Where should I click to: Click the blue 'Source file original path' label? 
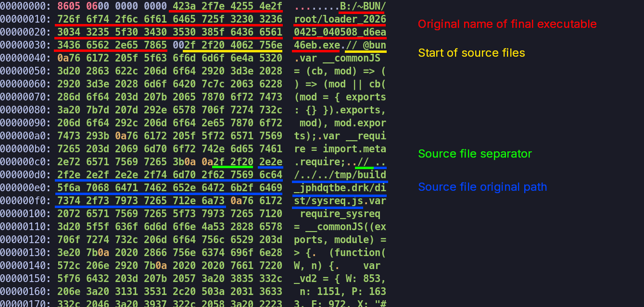click(x=482, y=187)
